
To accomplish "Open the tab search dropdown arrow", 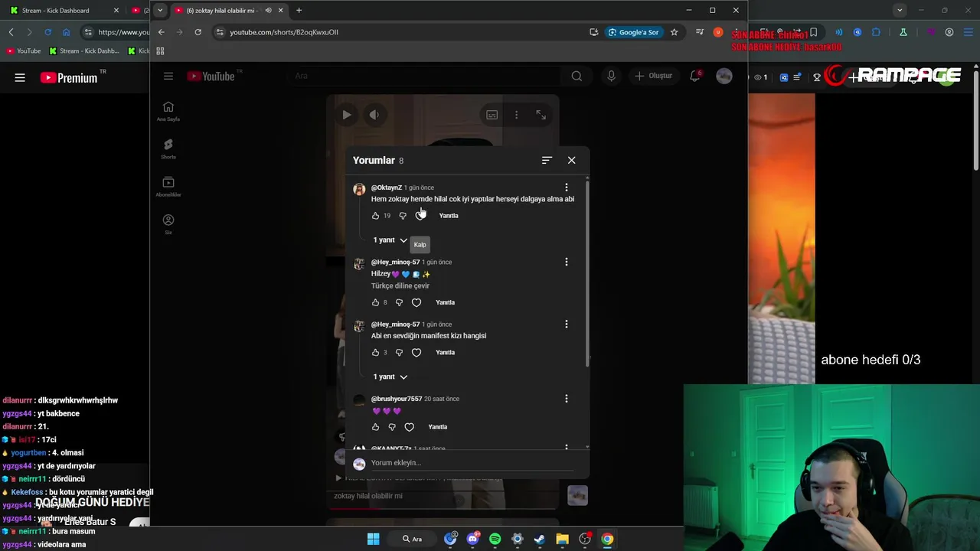I will (x=160, y=11).
